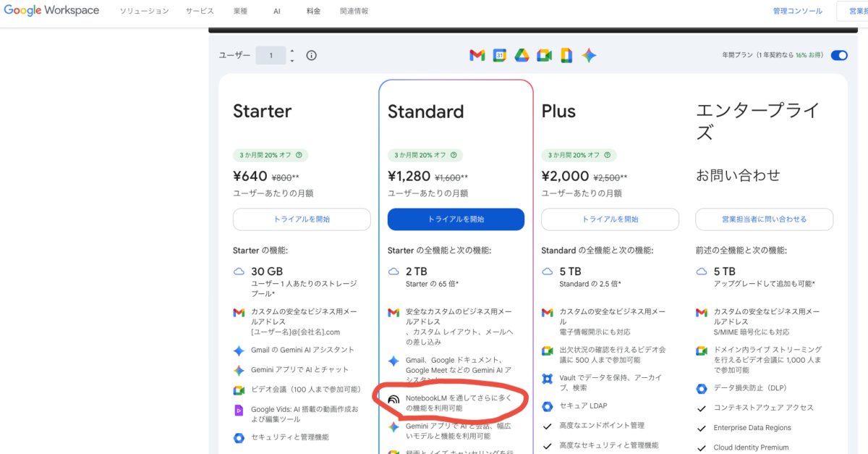Screen dimensions: 868x454
Task: Open the 業種 navigation menu
Action: (x=240, y=12)
